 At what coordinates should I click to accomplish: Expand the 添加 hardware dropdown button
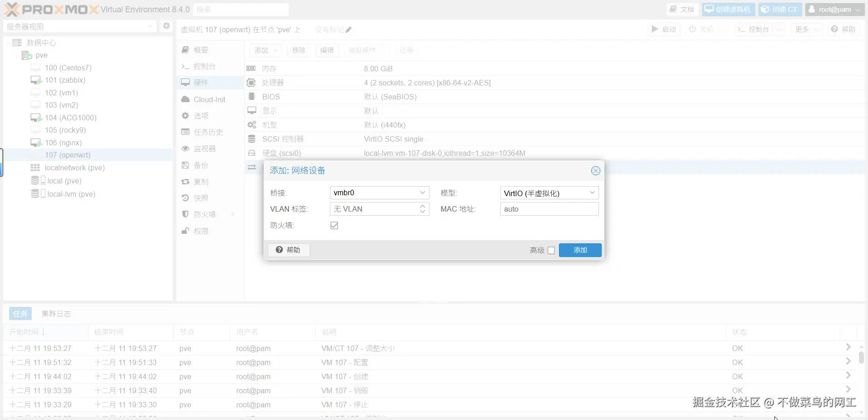tap(266, 50)
